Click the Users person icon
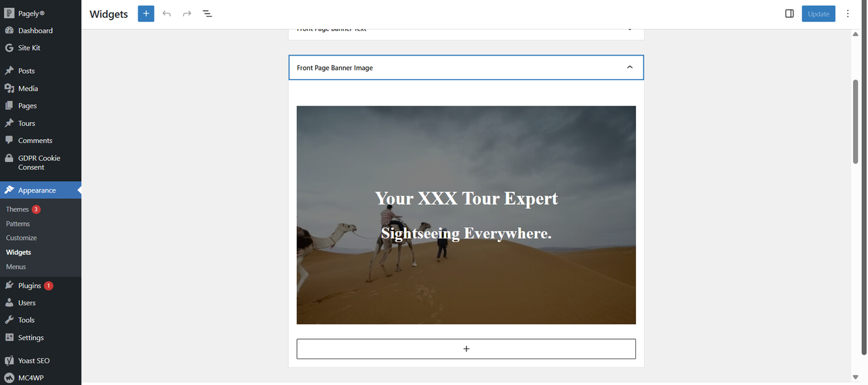Image resolution: width=868 pixels, height=385 pixels. pyautogui.click(x=9, y=303)
